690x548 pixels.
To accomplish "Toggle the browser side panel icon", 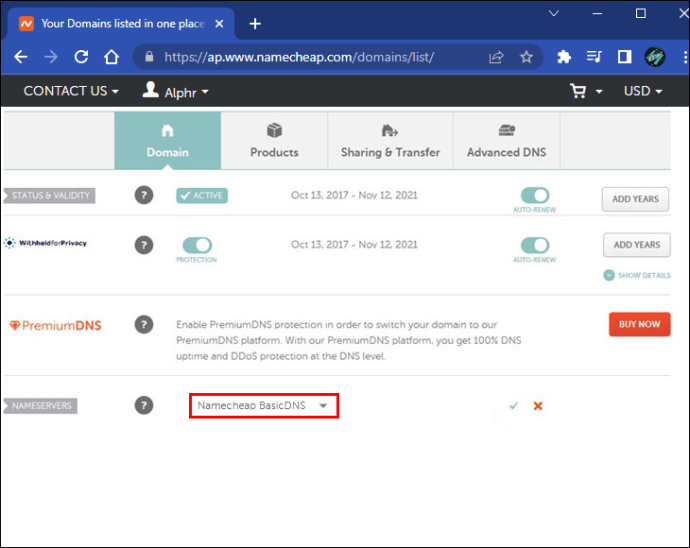I will coord(624,57).
